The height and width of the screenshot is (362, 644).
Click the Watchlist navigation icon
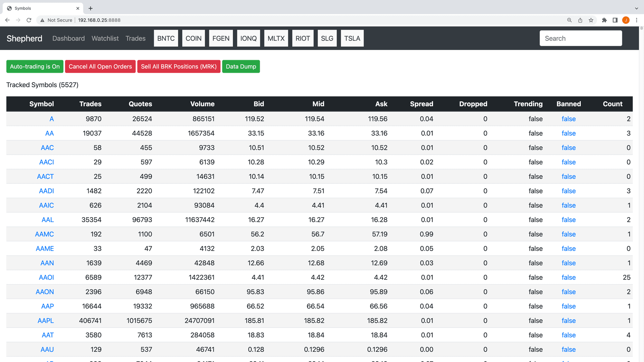click(x=105, y=39)
